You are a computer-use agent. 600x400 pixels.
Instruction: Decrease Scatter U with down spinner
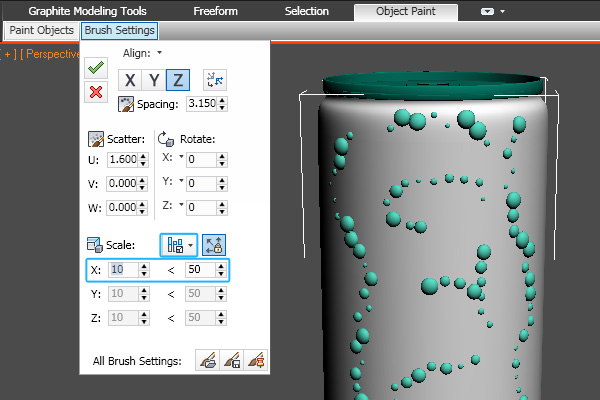point(143,163)
